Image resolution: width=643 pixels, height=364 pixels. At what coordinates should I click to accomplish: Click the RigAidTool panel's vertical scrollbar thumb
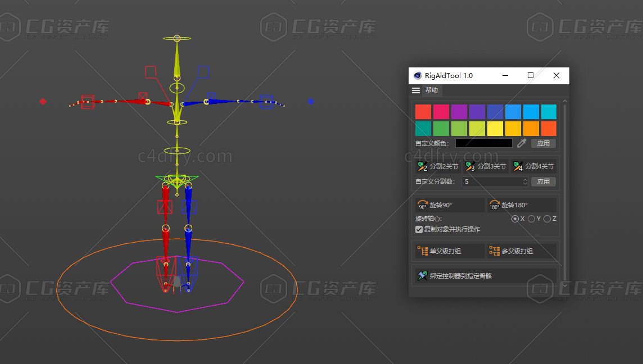tap(565, 192)
